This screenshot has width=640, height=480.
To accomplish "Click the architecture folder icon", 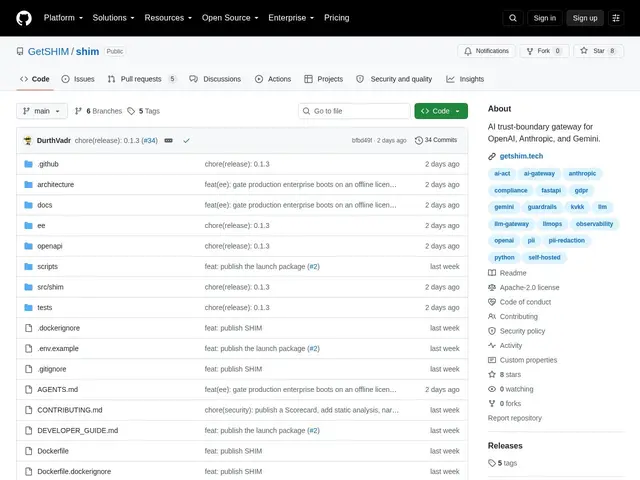I will coord(28,184).
